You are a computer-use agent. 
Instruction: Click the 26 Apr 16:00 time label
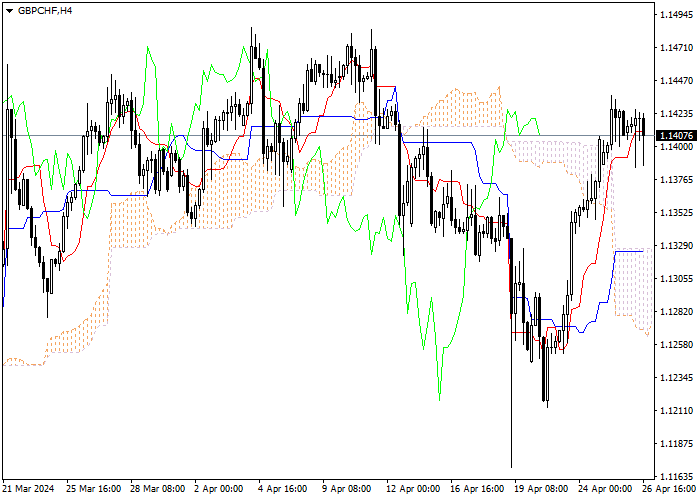(x=670, y=489)
